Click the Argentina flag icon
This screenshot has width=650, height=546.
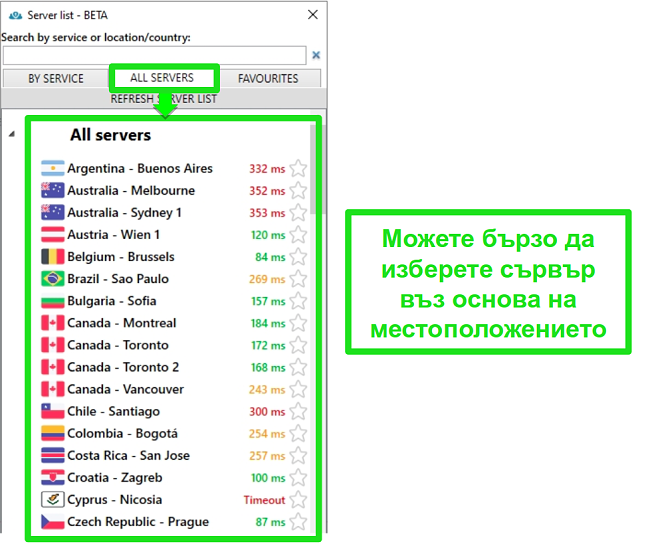click(x=53, y=168)
